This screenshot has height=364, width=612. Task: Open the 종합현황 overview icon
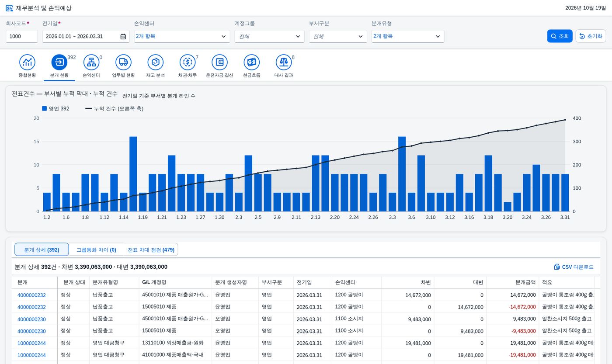point(27,62)
